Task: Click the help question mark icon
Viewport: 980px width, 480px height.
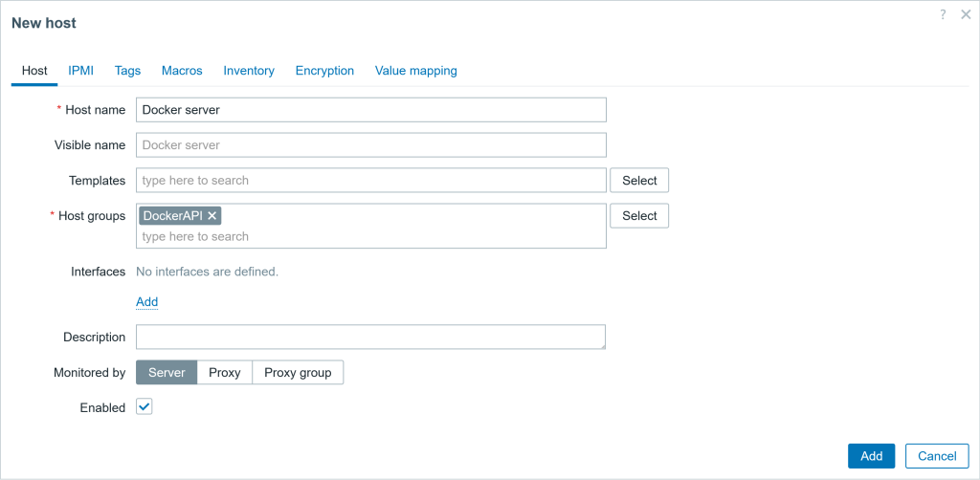Action: coord(943,14)
